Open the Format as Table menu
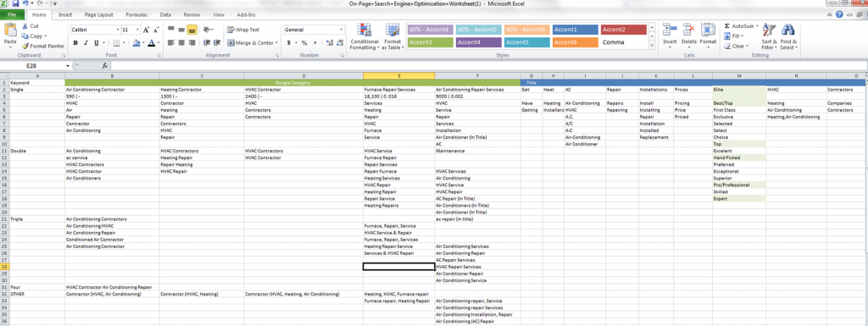The width and height of the screenshot is (868, 326). 392,37
